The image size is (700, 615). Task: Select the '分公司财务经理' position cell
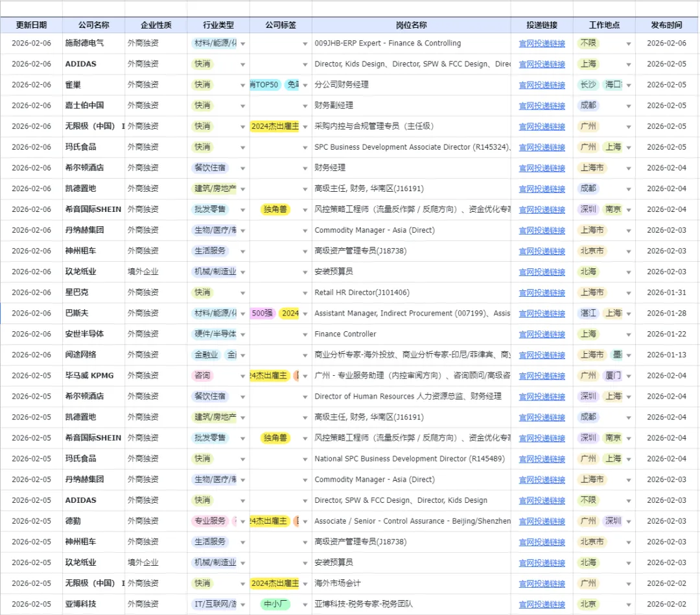click(x=411, y=85)
